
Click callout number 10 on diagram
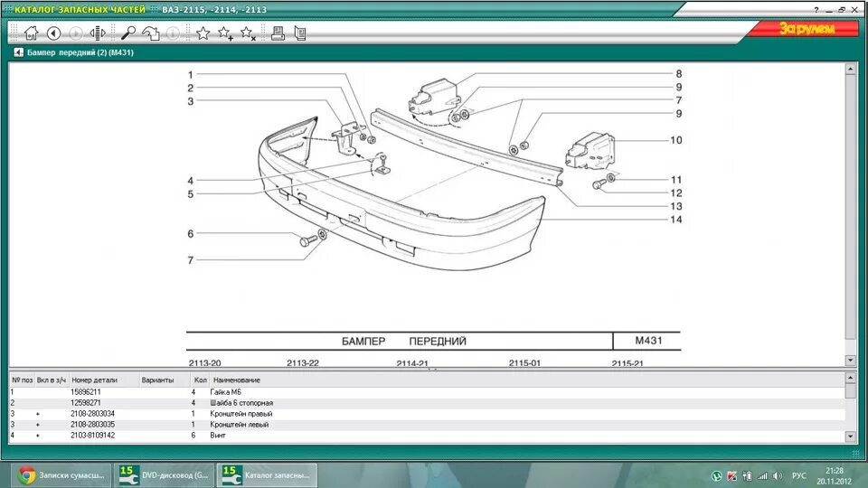tap(676, 140)
